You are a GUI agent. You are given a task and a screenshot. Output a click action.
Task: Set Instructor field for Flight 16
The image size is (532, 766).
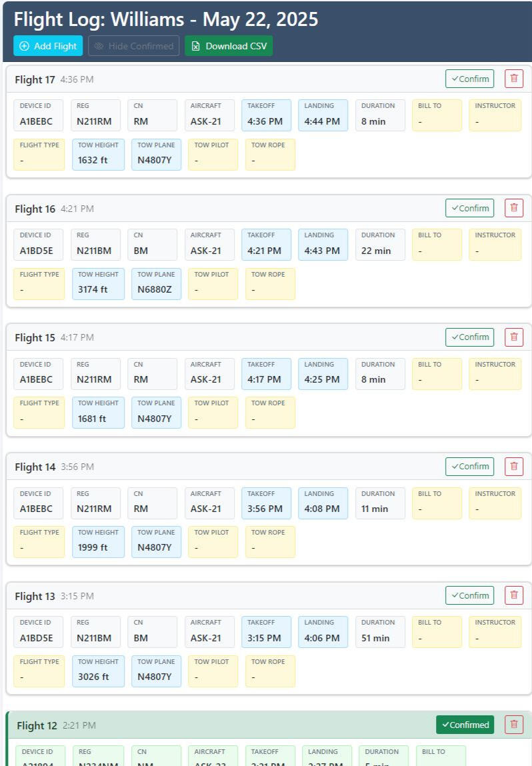(x=495, y=245)
